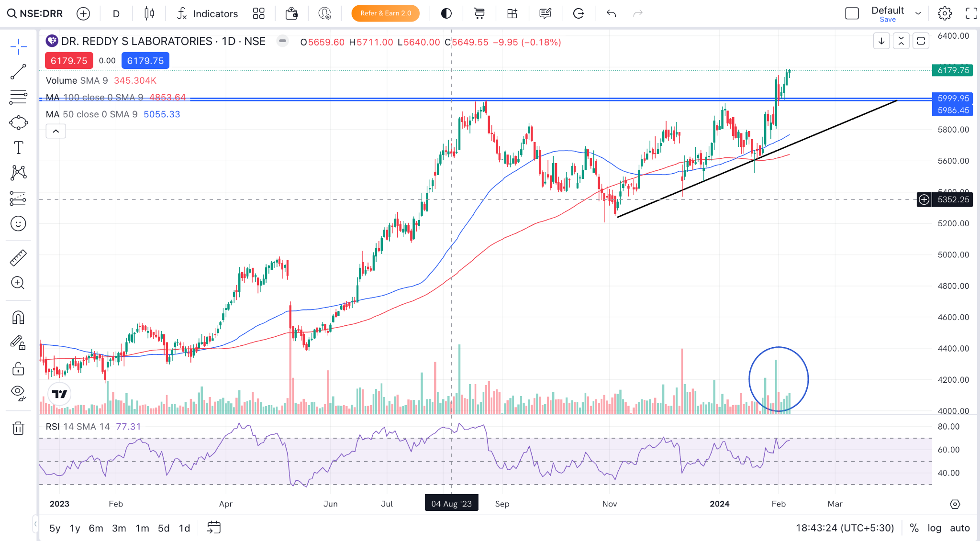Image resolution: width=980 pixels, height=541 pixels.
Task: Collapse the indicator legend chevron
Action: coord(56,131)
